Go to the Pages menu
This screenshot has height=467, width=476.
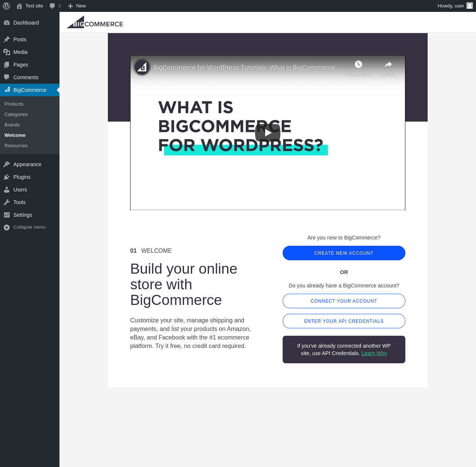[x=30, y=65]
